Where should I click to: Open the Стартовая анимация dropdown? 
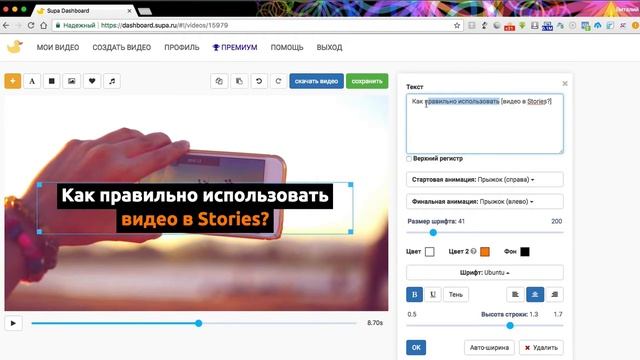485,180
